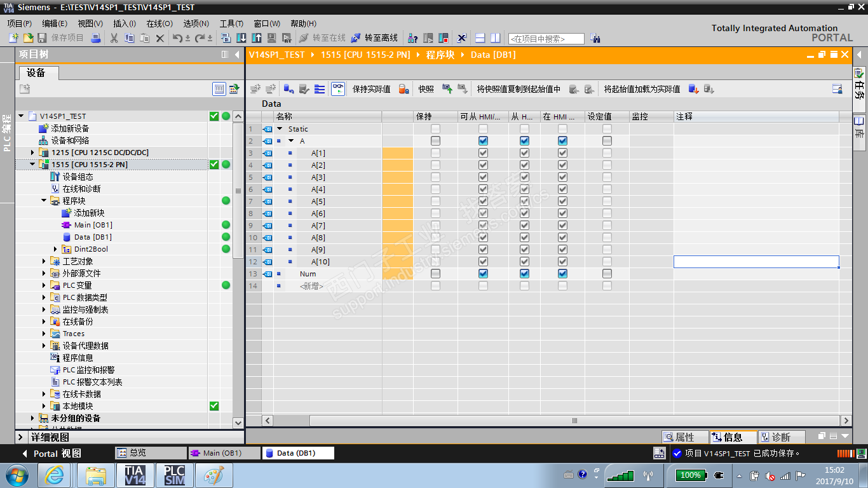Open the Windows Start menu
Image resolution: width=868 pixels, height=488 pixels.
17,475
